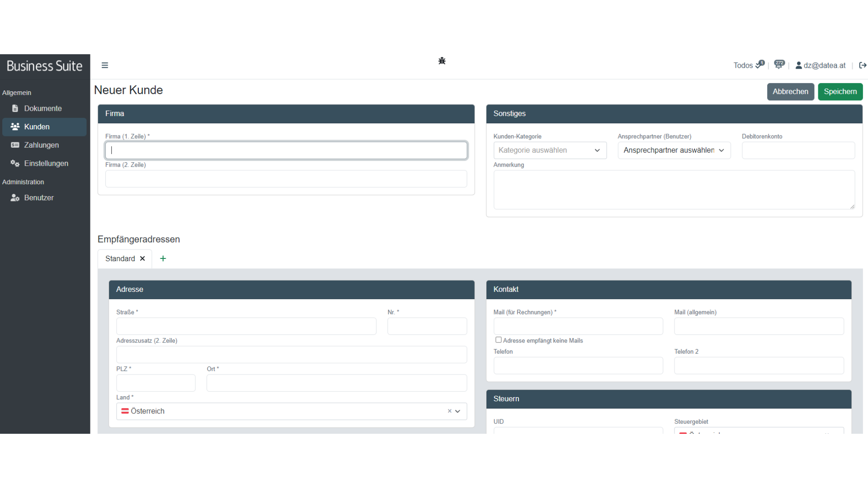The height and width of the screenshot is (488, 868).
Task: Close the Standard address tab
Action: click(142, 258)
